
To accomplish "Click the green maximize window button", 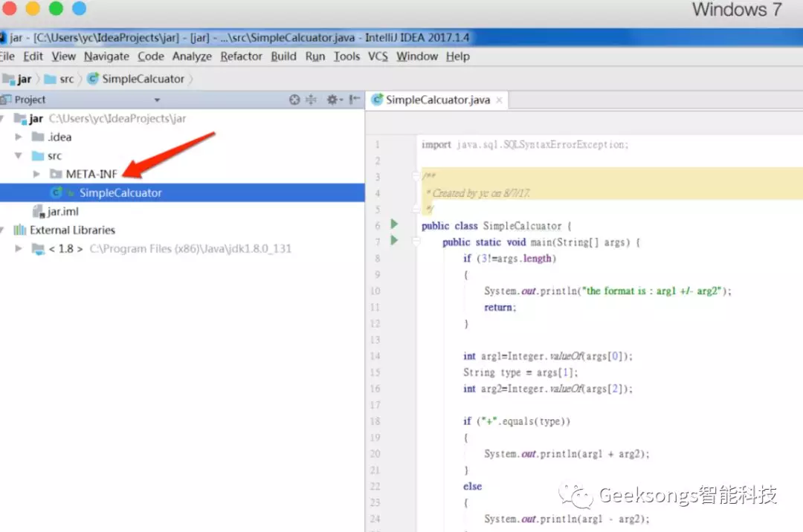I will pyautogui.click(x=56, y=8).
